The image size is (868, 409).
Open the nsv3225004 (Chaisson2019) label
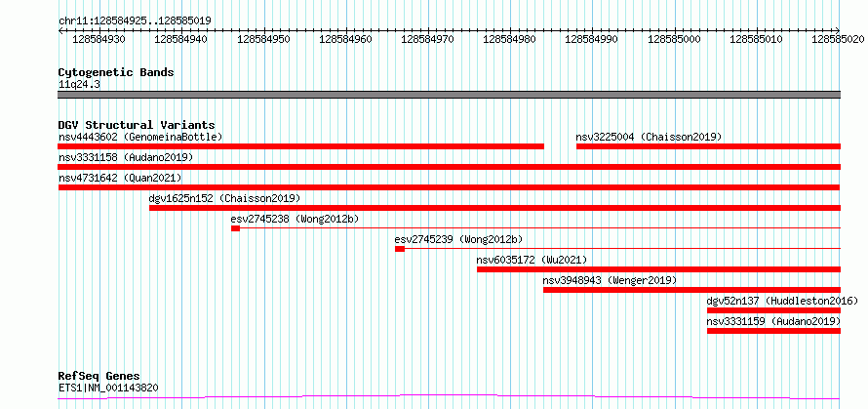click(649, 137)
